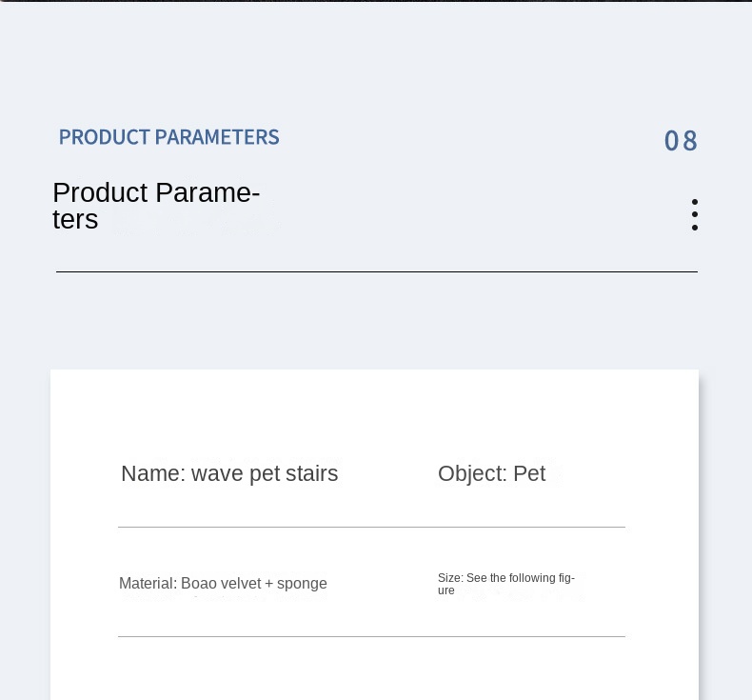
Task: Click the divider line below the Material row
Action: click(x=371, y=636)
